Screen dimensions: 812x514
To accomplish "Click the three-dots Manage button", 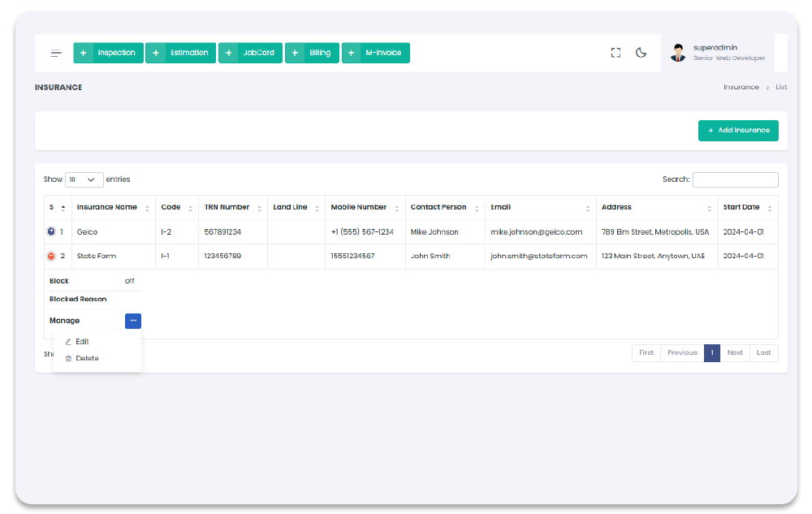I will [133, 321].
